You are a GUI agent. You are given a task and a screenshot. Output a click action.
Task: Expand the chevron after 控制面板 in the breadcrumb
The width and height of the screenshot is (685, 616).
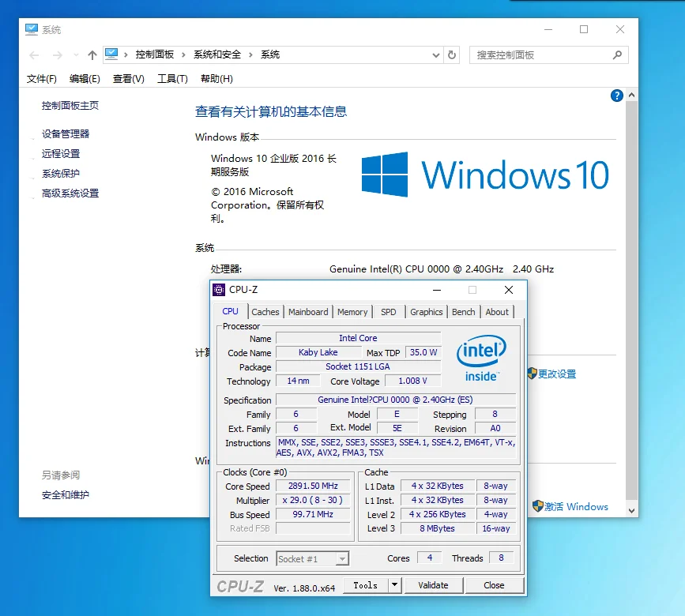183,54
